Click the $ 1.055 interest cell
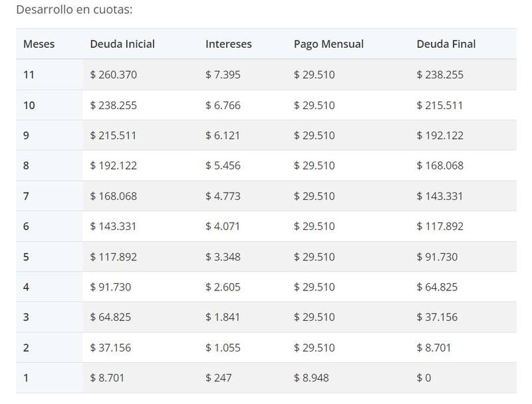The image size is (532, 404). [x=223, y=348]
